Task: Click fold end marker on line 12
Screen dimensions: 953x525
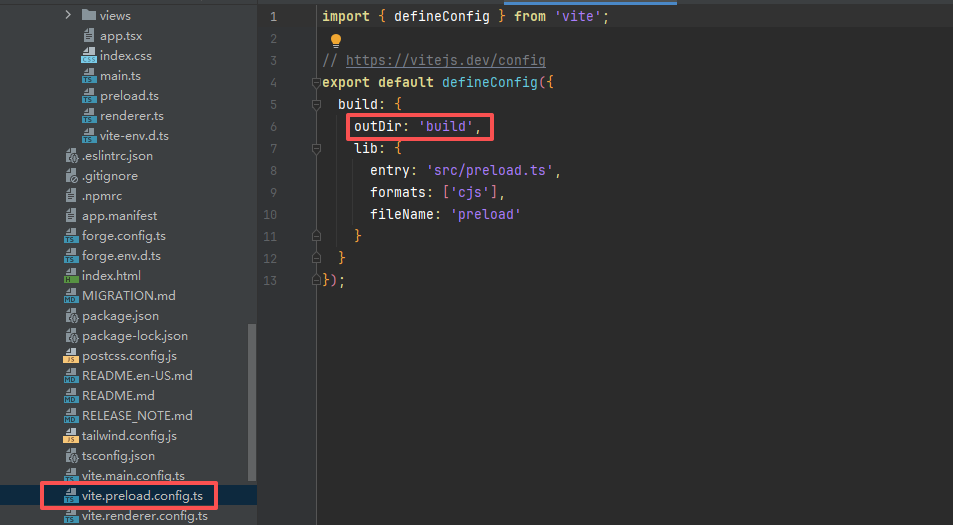Action: [316, 258]
